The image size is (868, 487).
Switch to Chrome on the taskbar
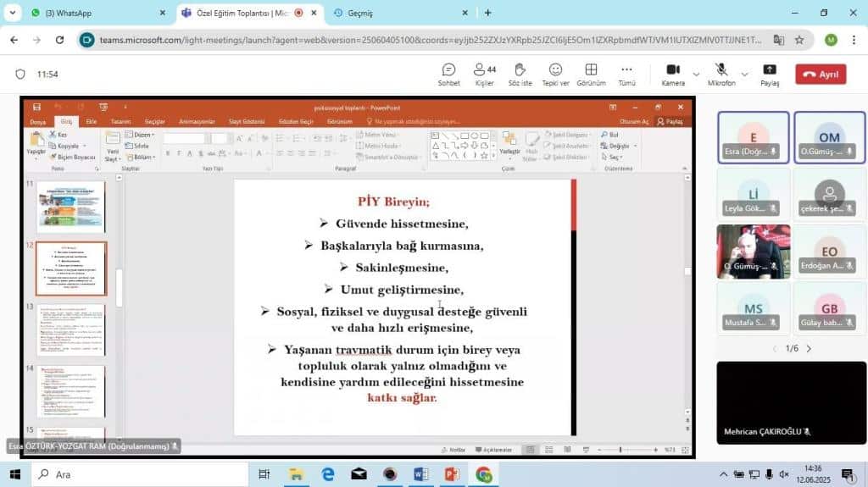(483, 474)
